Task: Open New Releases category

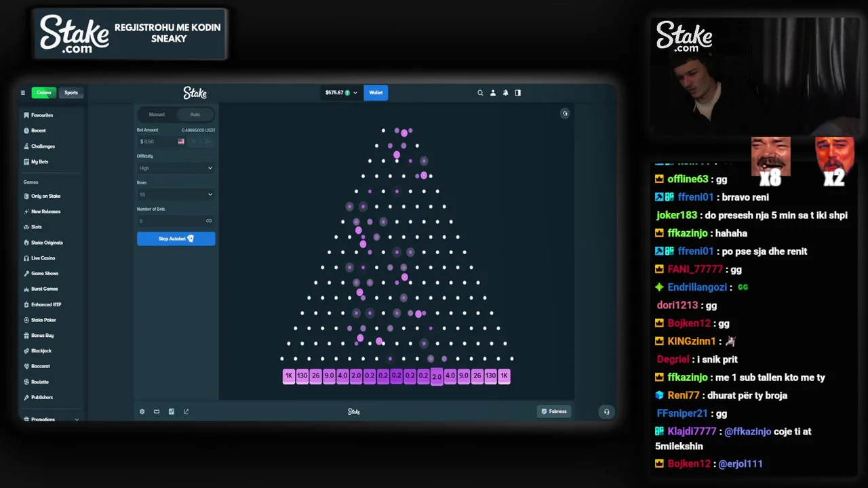Action: pyautogui.click(x=45, y=211)
